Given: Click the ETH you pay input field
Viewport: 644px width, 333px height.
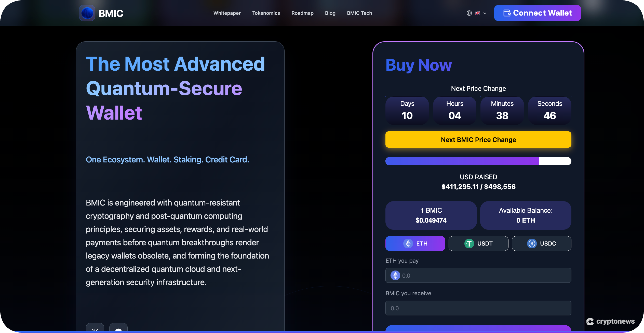Looking at the screenshot, I should pyautogui.click(x=478, y=275).
